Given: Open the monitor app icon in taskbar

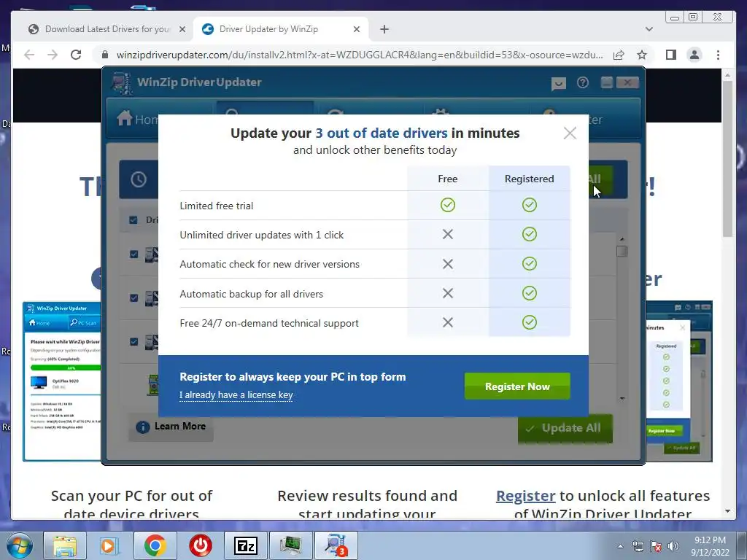Looking at the screenshot, I should click(x=290, y=545).
